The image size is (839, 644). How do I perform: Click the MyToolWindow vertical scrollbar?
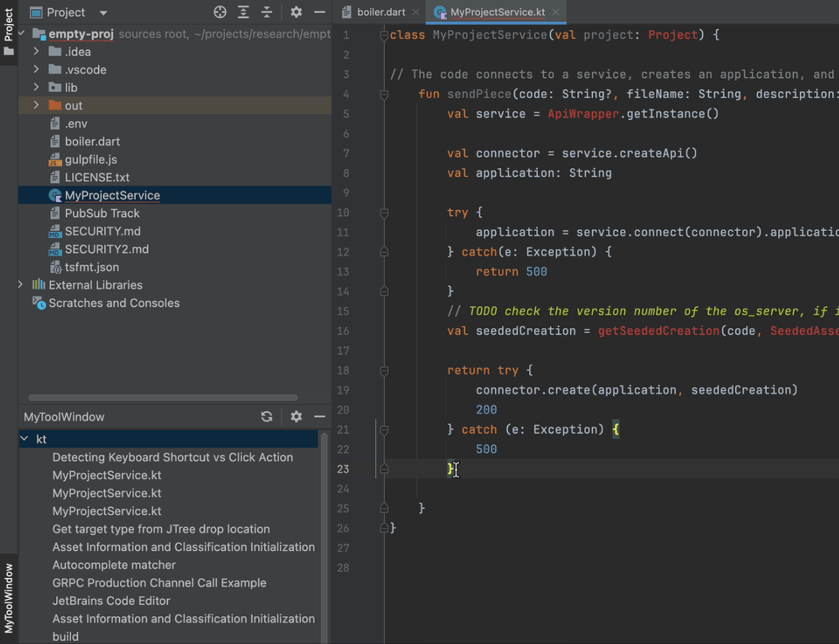coord(324,538)
